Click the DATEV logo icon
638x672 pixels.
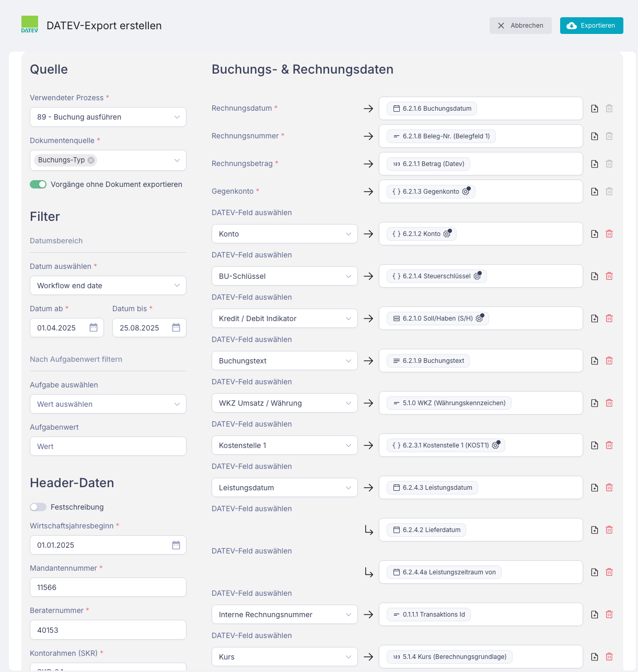coord(30,25)
